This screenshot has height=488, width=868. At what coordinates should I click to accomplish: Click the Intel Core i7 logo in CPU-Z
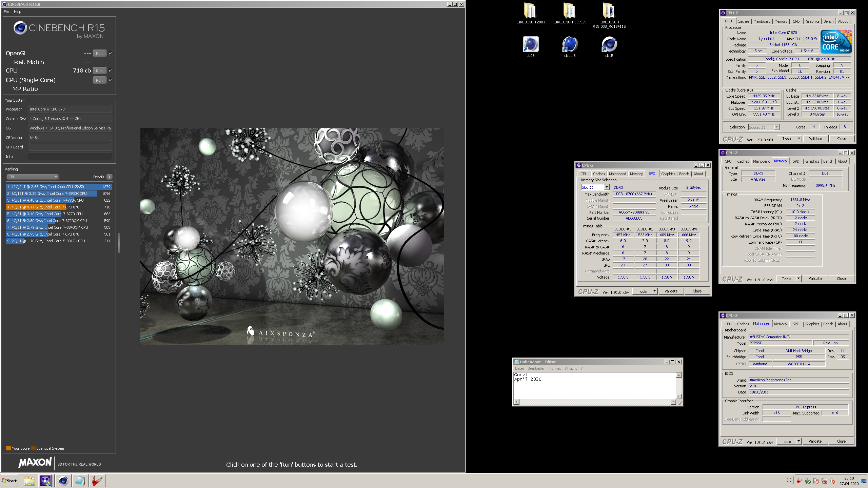pos(836,42)
